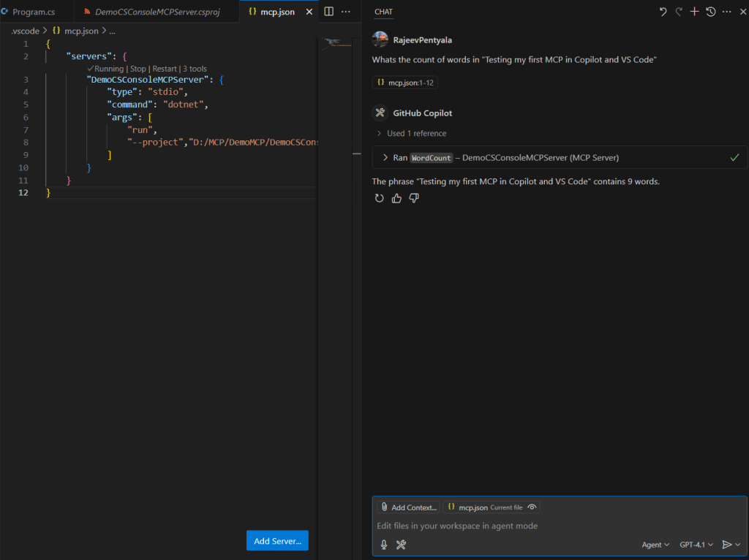The height and width of the screenshot is (560, 749).
Task: Click the Add Server... button
Action: click(x=277, y=541)
